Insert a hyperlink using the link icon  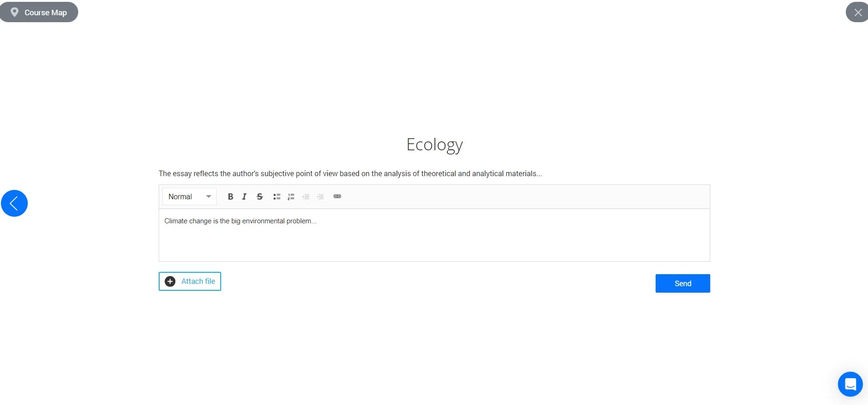tap(337, 196)
